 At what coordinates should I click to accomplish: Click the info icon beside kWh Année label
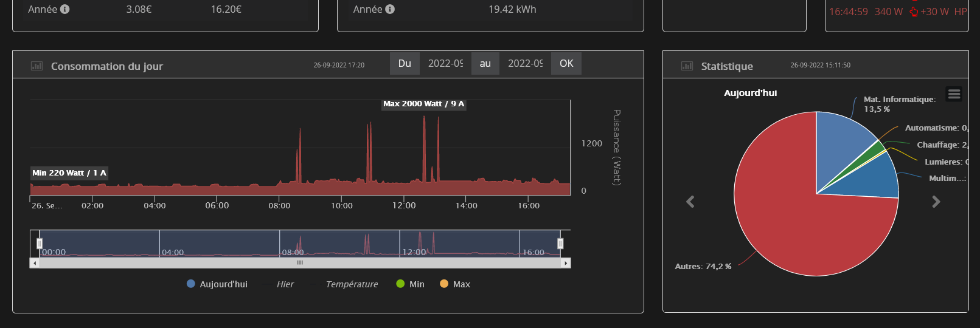(x=390, y=9)
